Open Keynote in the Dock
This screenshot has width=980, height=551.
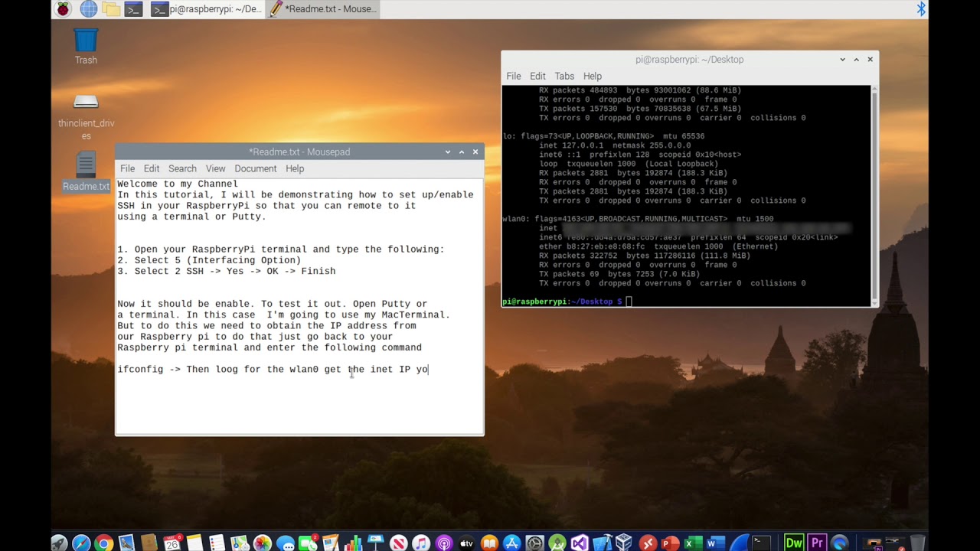[x=375, y=542]
